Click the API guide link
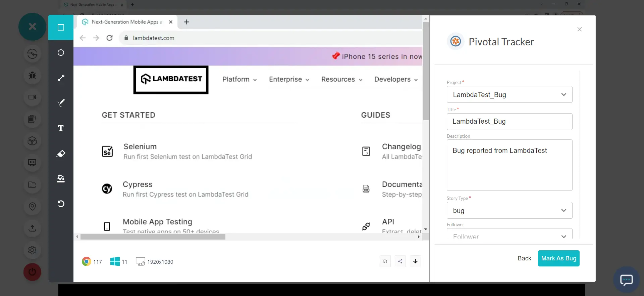The image size is (644, 296). (x=391, y=225)
